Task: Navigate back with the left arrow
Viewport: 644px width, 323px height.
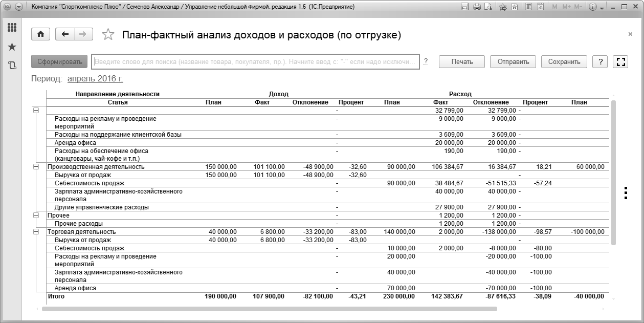Action: tap(65, 34)
